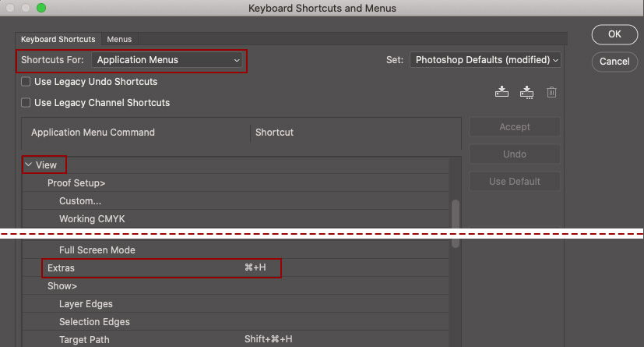Select the Keyboard Shortcuts tab

pyautogui.click(x=58, y=40)
